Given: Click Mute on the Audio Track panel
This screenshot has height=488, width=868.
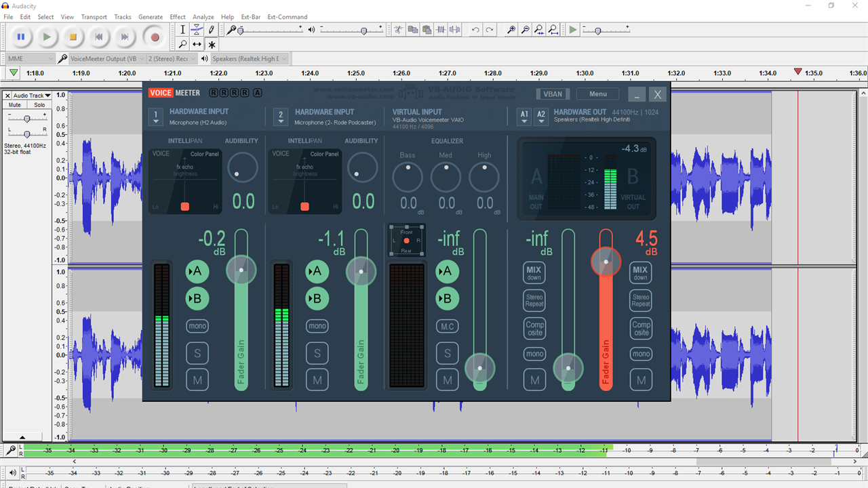Looking at the screenshot, I should tap(15, 105).
